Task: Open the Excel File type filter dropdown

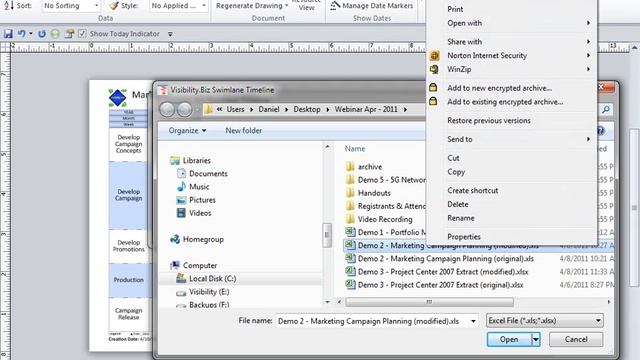Action: point(544,321)
